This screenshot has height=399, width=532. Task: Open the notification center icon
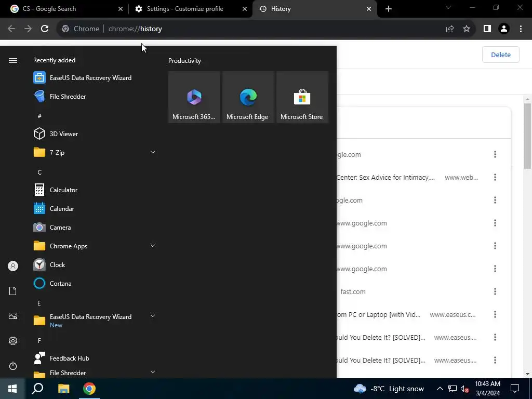tap(515, 389)
